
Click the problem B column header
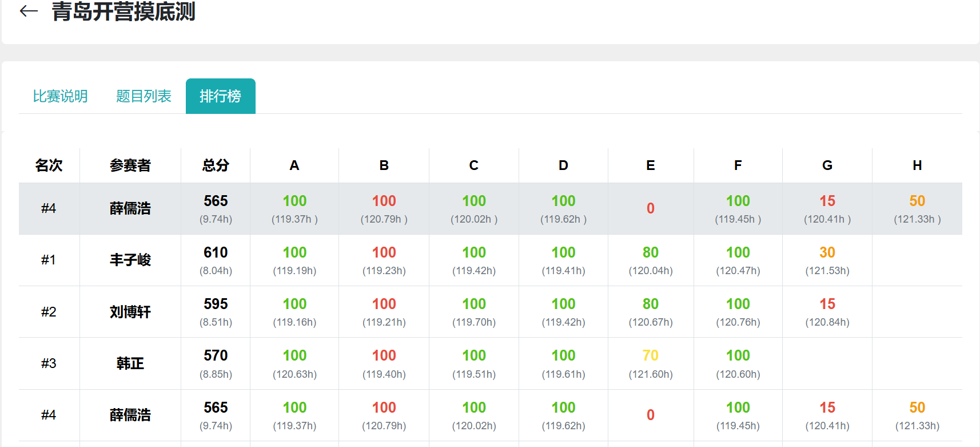pos(384,165)
